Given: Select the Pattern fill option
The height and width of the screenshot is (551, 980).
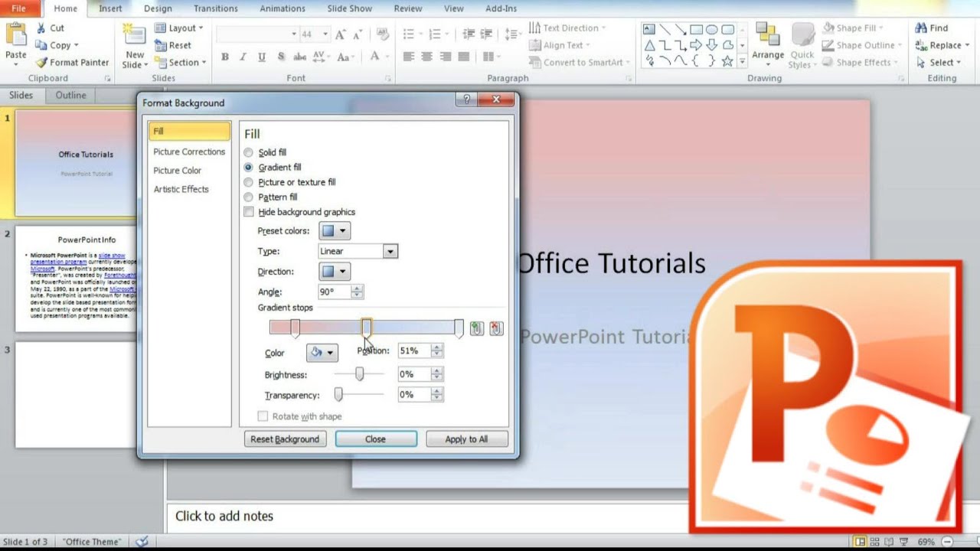Looking at the screenshot, I should [x=248, y=197].
